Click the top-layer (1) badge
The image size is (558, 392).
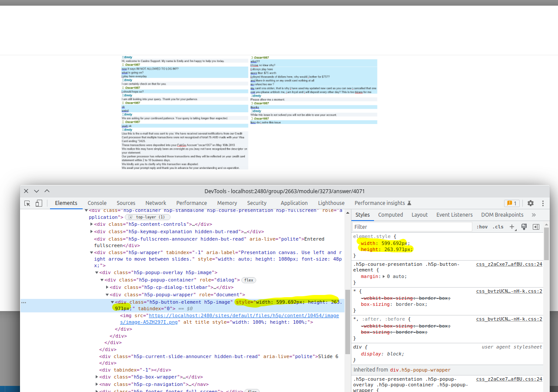(148, 217)
